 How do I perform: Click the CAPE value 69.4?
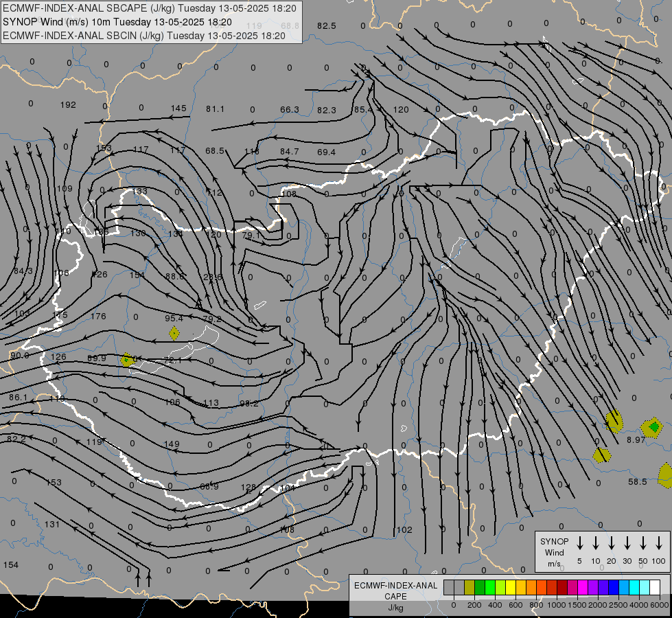point(327,152)
